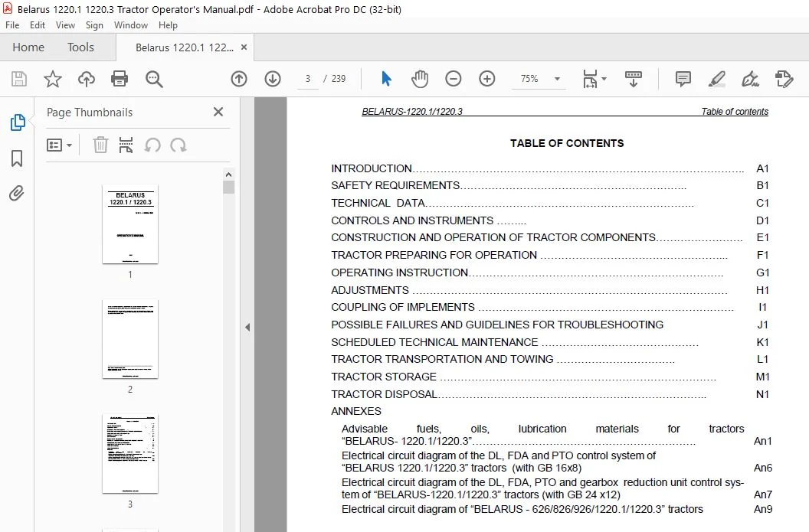Add a comment with speech bubble icon
Screen dimensions: 809x532
(683, 79)
